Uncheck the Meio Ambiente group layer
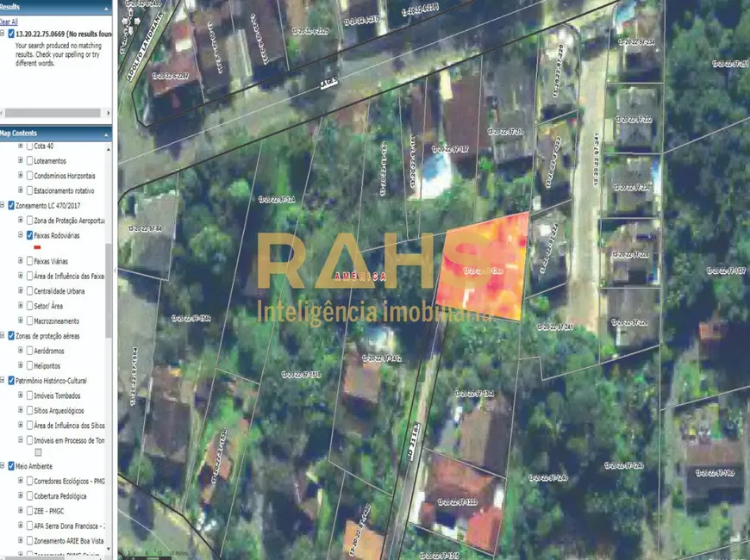The height and width of the screenshot is (560, 750). 10,466
